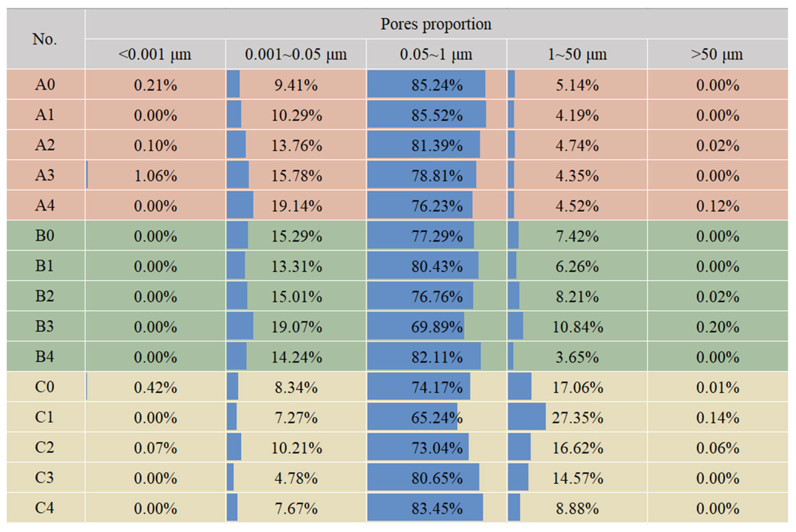This screenshot has width=796, height=532.
Task: Select the 3.65% cell in row B4
Action: click(577, 357)
